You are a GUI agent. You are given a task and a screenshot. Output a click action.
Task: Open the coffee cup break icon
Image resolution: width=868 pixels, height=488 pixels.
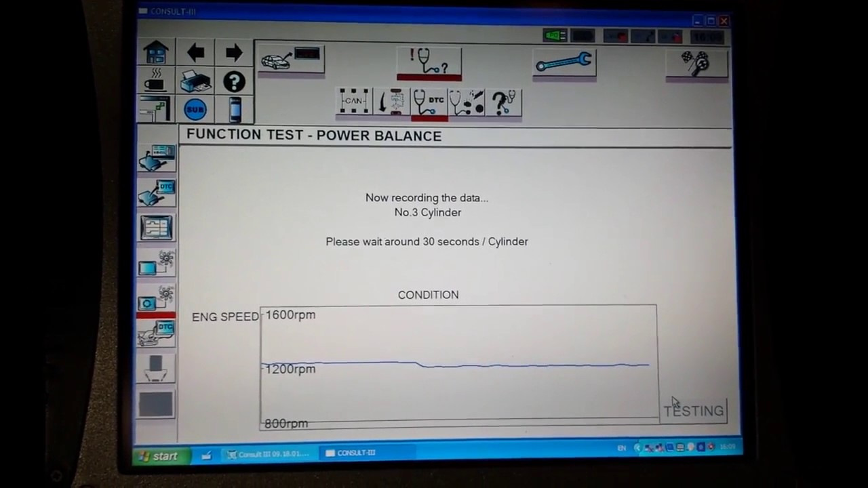click(155, 81)
